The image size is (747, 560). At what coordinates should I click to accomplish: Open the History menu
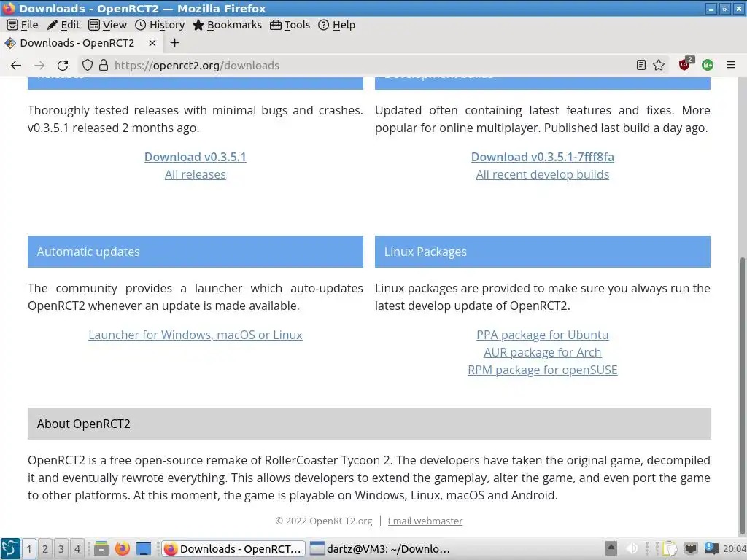click(x=160, y=25)
